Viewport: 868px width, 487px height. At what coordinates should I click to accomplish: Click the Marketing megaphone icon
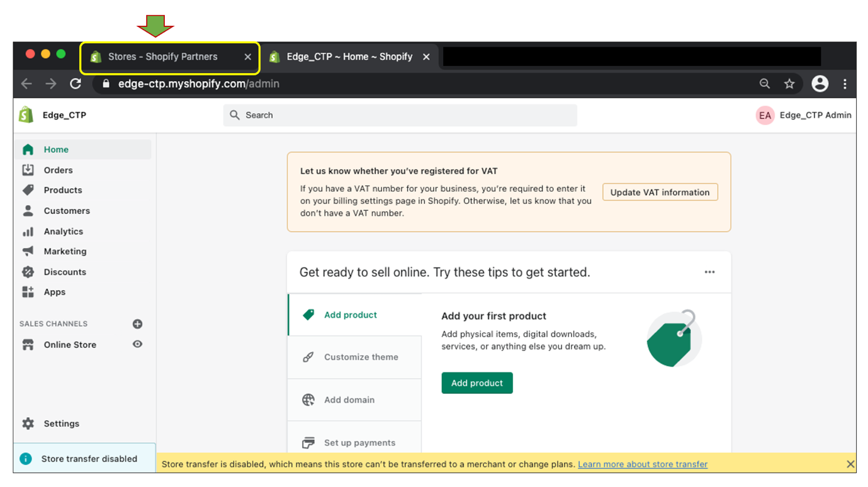click(28, 251)
